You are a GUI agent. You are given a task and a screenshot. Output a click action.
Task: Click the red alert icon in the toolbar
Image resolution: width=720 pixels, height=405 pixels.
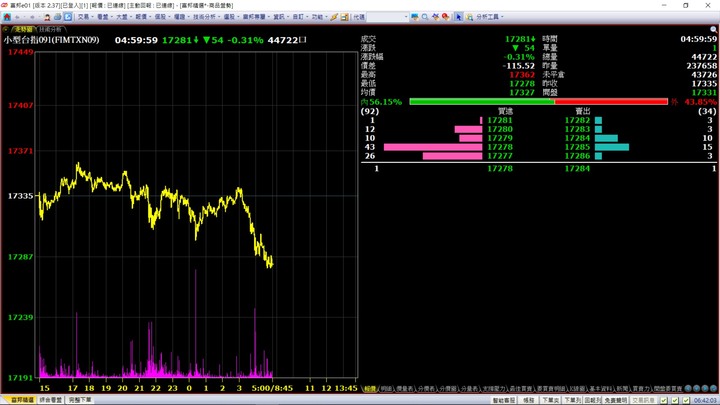coord(445,17)
